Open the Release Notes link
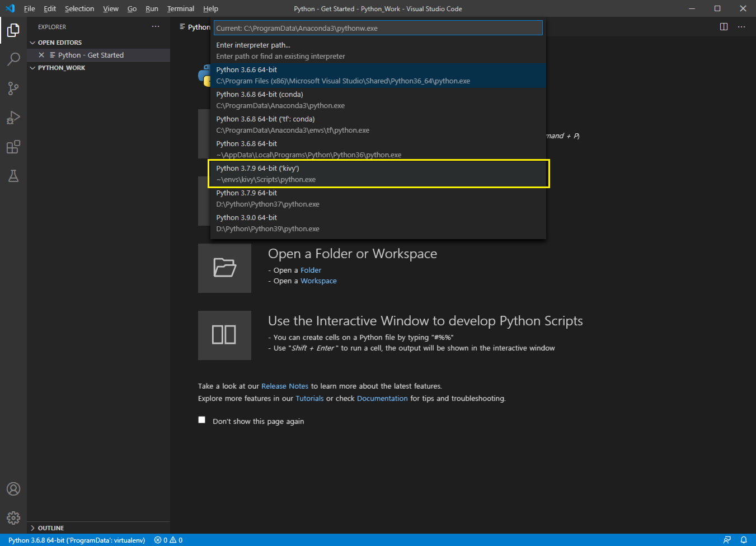This screenshot has height=546, width=756. pos(285,386)
